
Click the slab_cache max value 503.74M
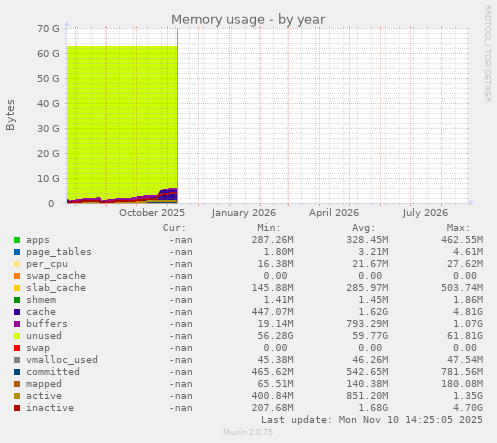462,288
